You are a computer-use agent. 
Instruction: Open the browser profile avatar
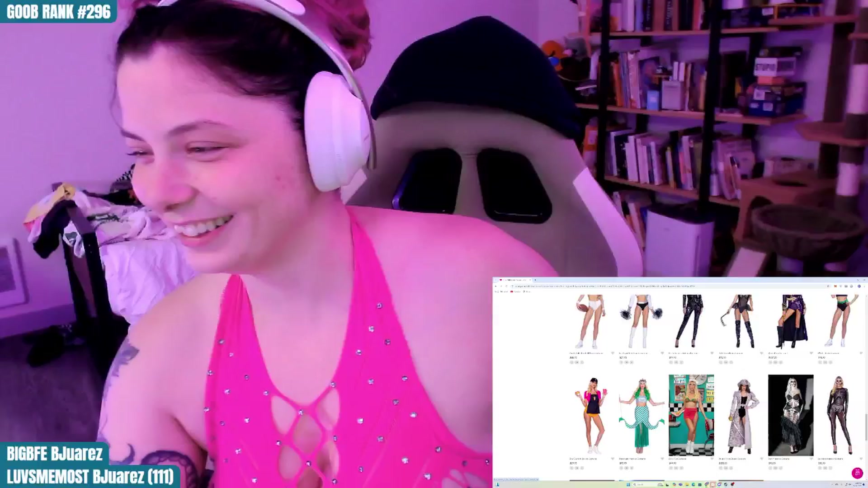859,286
